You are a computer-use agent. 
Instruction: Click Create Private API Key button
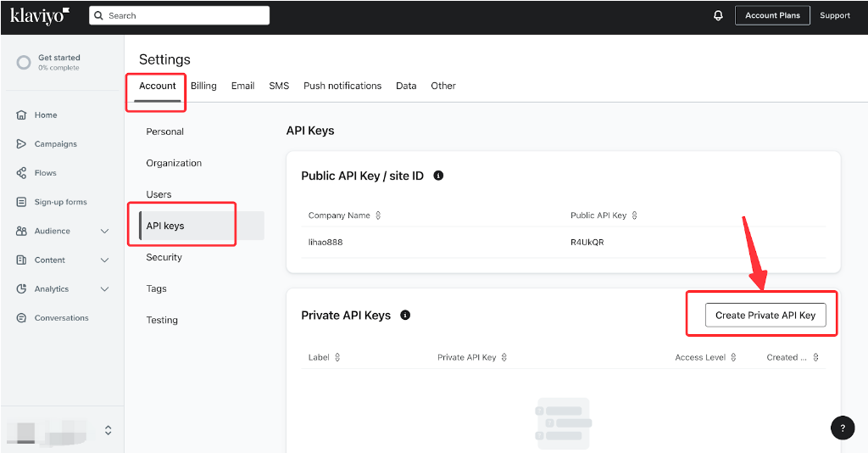[x=765, y=315]
